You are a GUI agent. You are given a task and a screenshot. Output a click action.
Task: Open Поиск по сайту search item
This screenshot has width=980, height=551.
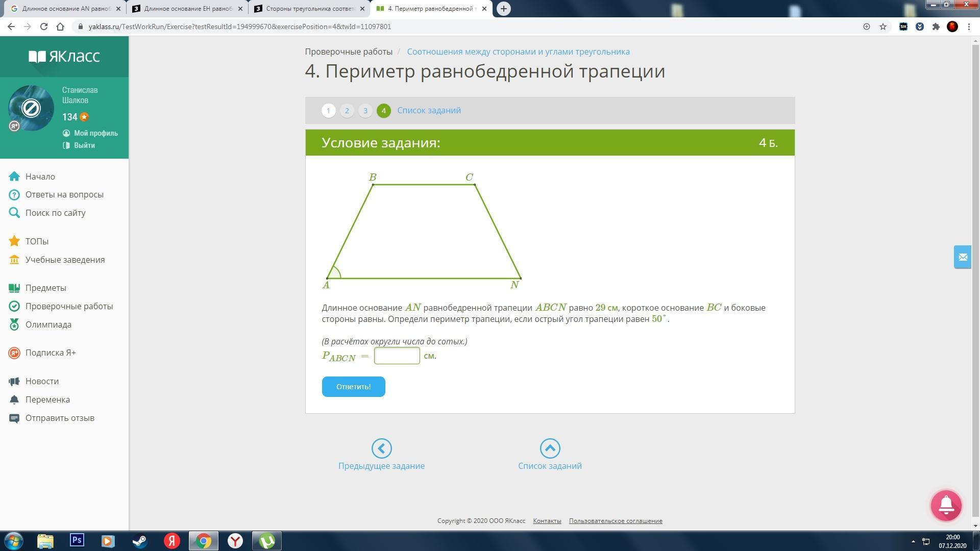tap(55, 213)
